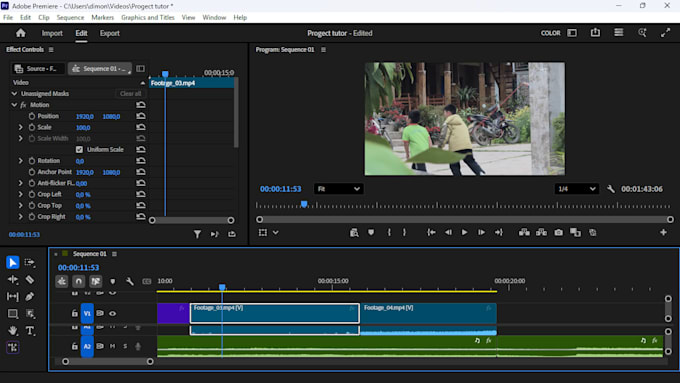Open the Markers menu
The image size is (680, 383).
click(102, 17)
